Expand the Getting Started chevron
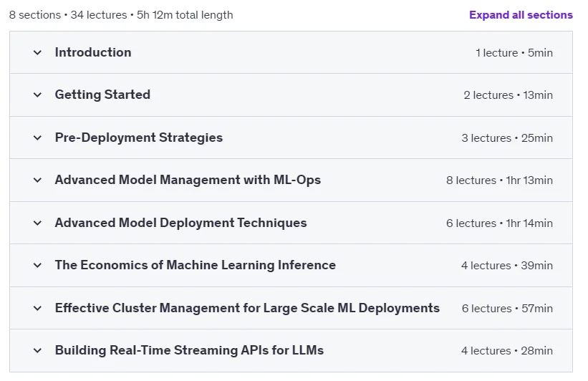 37,95
